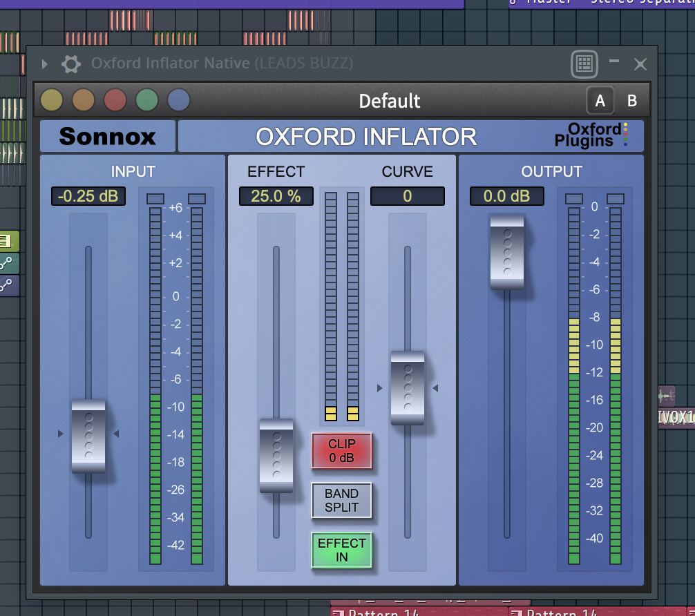This screenshot has height=616, width=695.
Task: Click the EFFECT fader handle
Action: pos(276,456)
